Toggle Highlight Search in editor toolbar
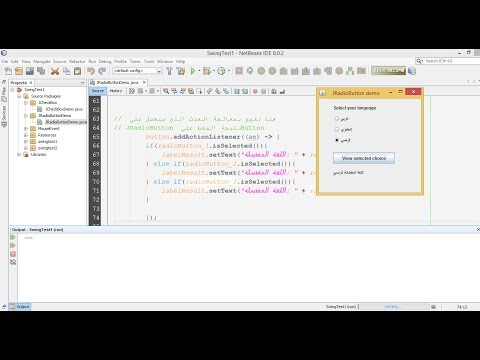 pyautogui.click(x=191, y=91)
